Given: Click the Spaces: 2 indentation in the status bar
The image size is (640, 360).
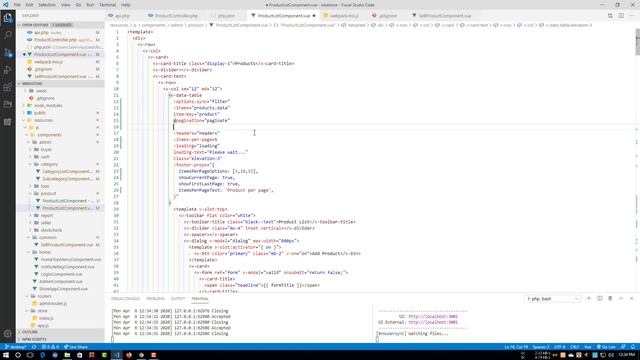Looking at the screenshot, I should tap(540, 347).
